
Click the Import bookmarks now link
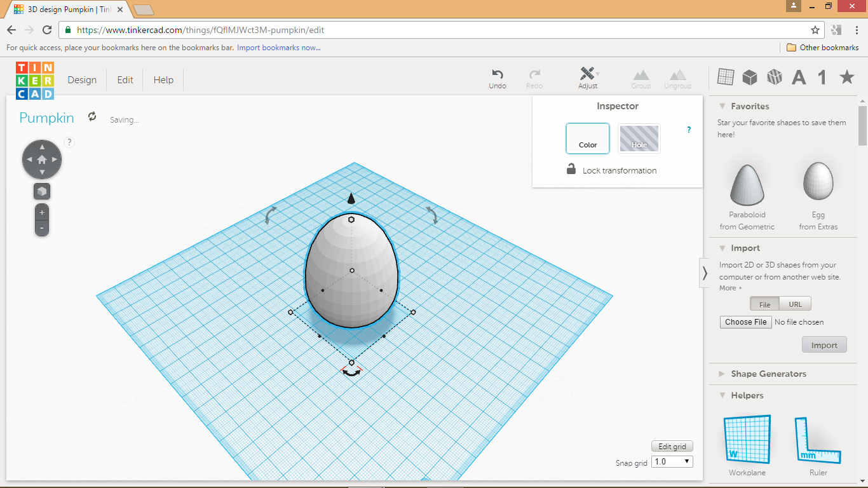click(278, 48)
